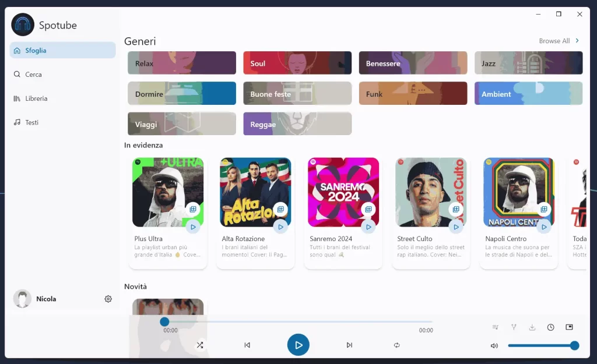Click the playback seek bar track
The width and height of the screenshot is (597, 364).
pyautogui.click(x=298, y=322)
